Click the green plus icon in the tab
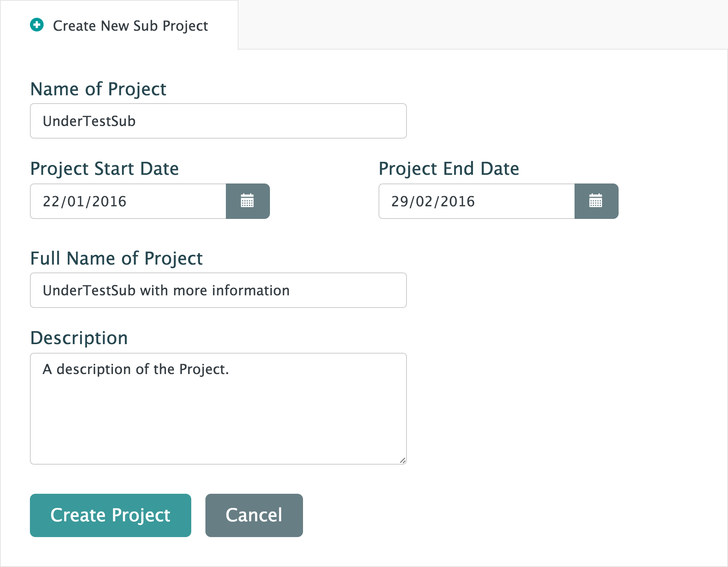728x567 pixels. 37,25
